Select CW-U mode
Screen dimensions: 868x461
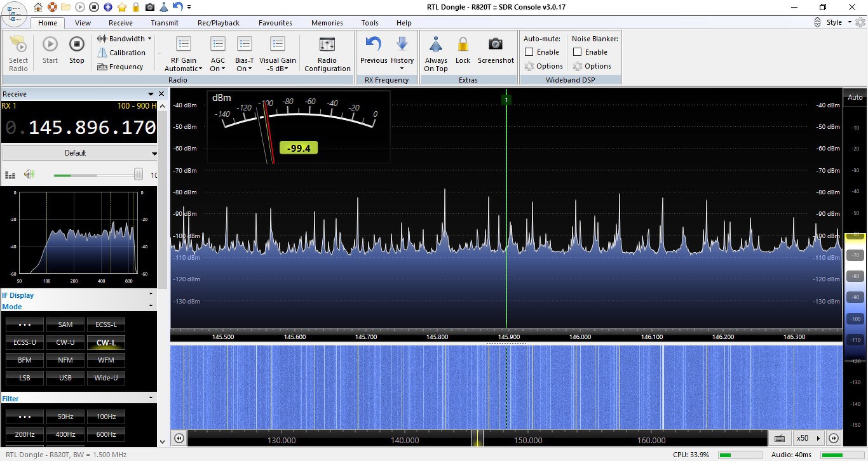65,342
